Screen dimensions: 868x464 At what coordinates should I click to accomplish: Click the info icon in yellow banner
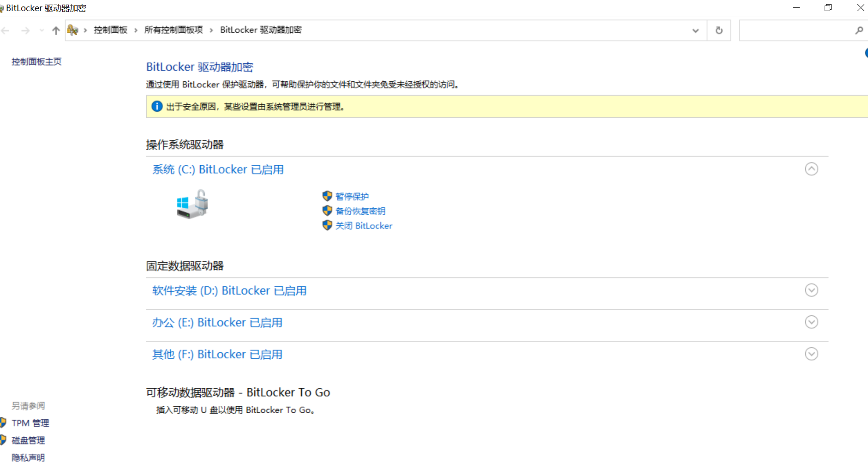click(157, 107)
